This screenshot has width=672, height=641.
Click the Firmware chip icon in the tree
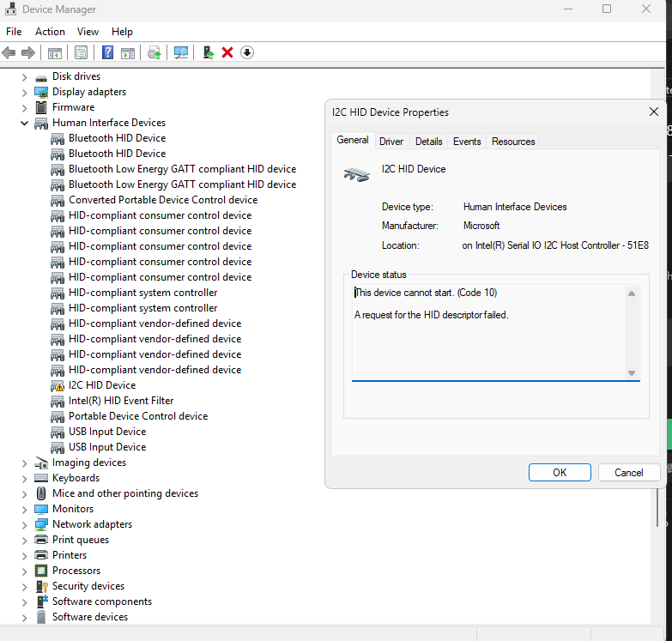point(41,107)
